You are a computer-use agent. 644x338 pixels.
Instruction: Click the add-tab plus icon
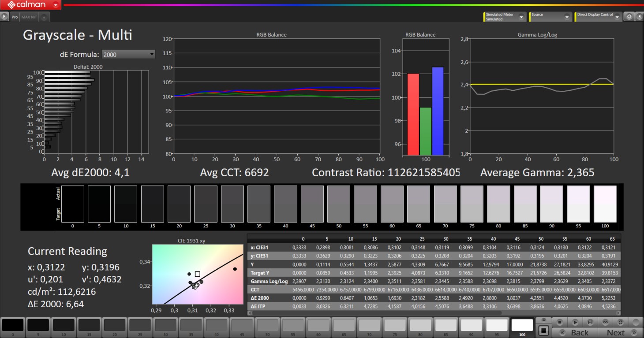point(44,17)
